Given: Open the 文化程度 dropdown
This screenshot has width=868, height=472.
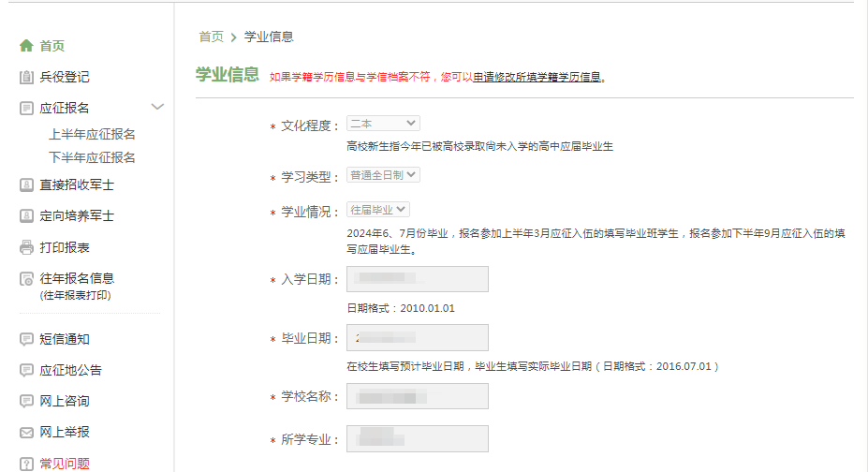Looking at the screenshot, I should (x=383, y=124).
